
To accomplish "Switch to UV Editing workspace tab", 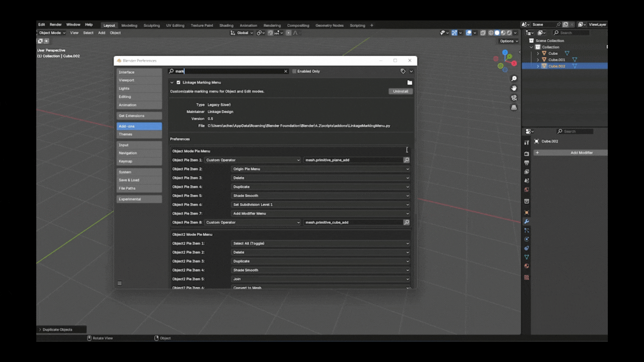I will 175,26.
